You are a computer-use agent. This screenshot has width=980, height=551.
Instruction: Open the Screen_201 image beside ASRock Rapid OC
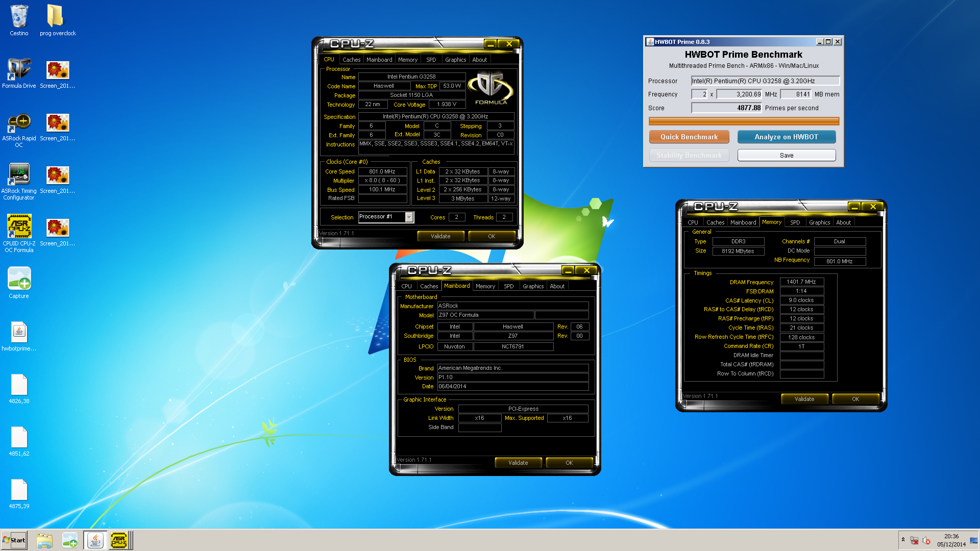(58, 127)
